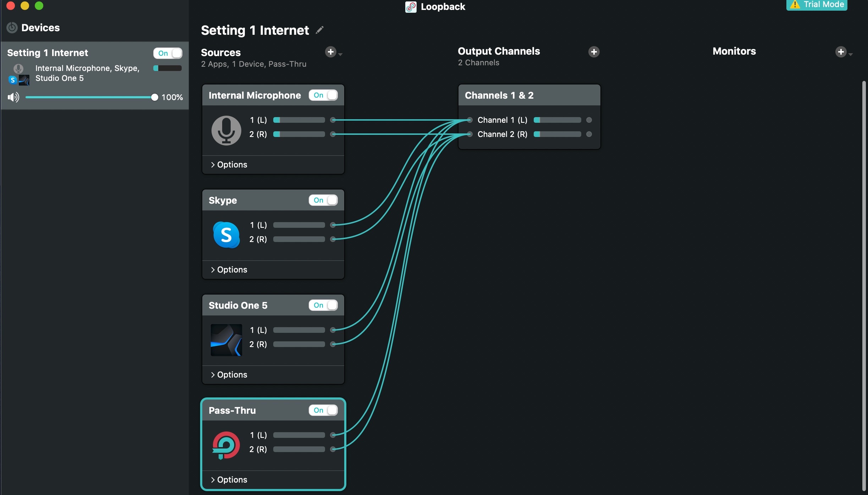Turn off Internal Microphone source

pyautogui.click(x=323, y=95)
